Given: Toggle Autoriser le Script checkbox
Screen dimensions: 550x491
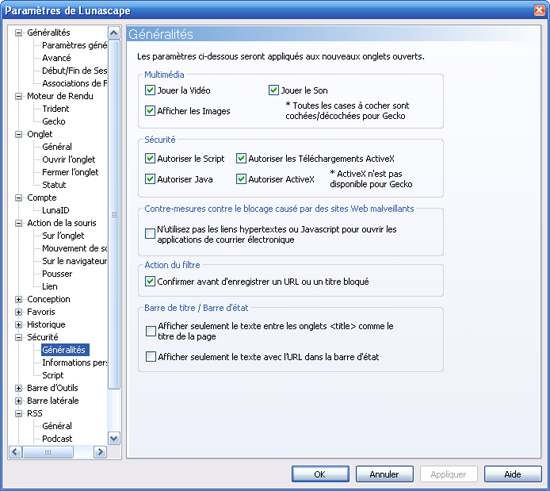Looking at the screenshot, I should click(150, 159).
